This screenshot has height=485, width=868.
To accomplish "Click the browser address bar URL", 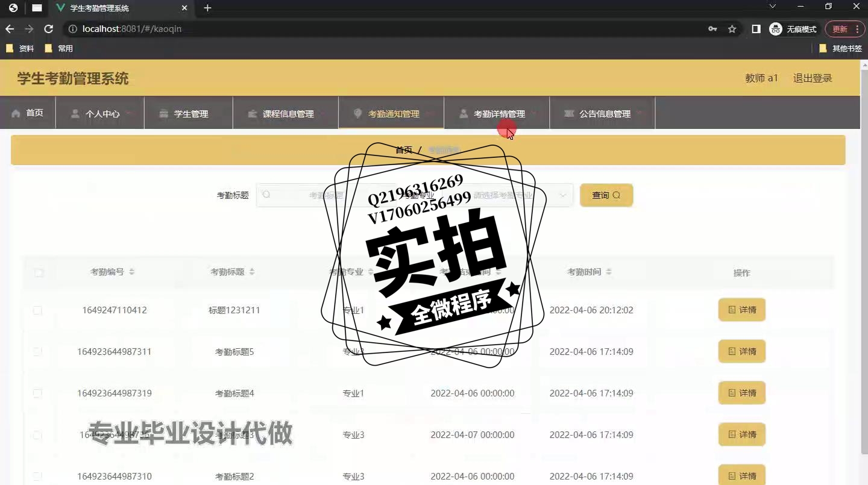I will pos(132,29).
